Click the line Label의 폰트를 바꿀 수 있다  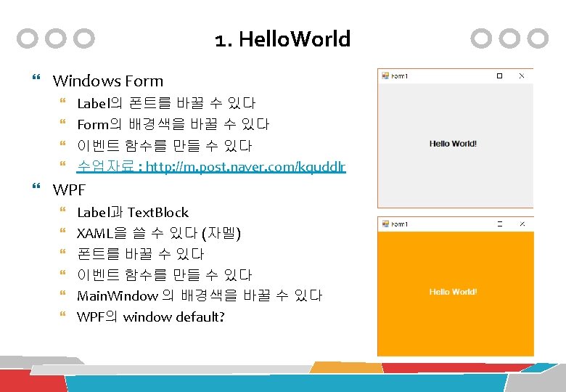[x=166, y=103]
